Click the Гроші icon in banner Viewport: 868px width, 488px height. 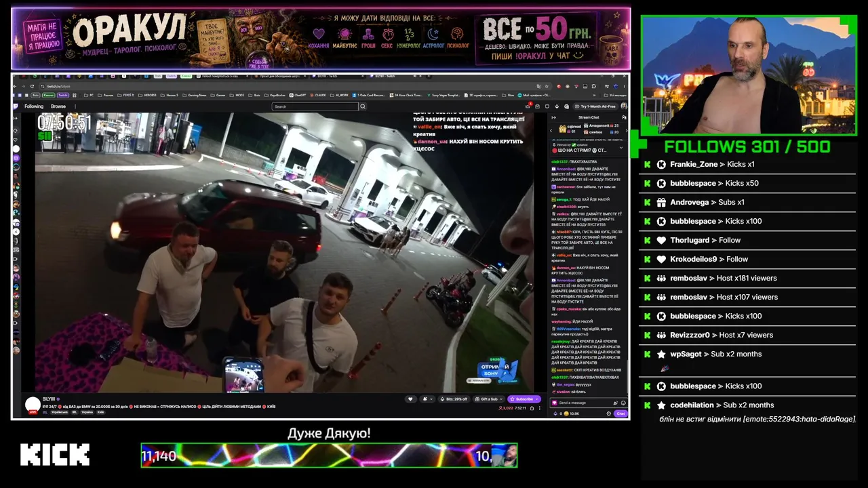click(x=368, y=34)
